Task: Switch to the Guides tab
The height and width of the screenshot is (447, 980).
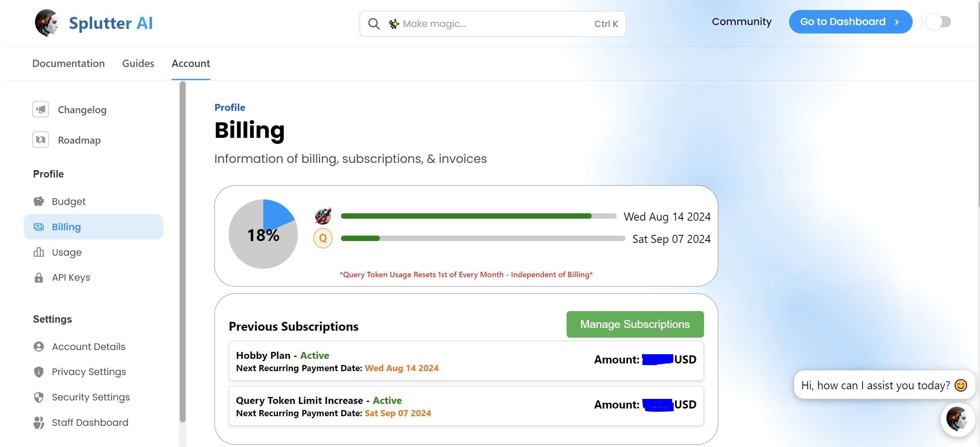Action: [x=138, y=64]
